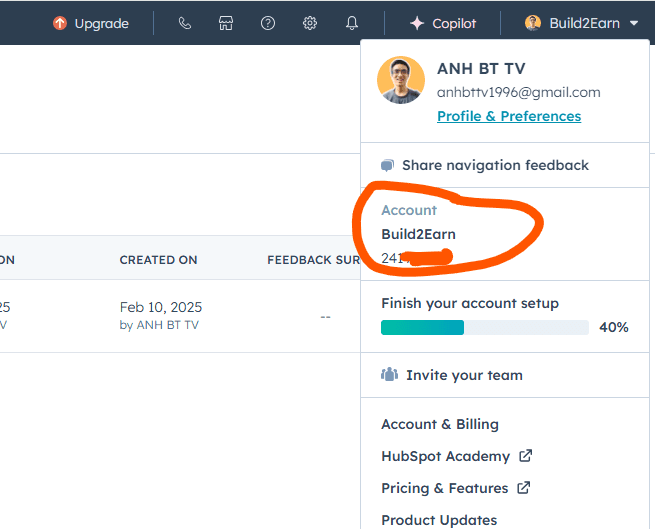Screen dimensions: 655x529
Task: Click the '--' feedback survey cell
Action: point(325,317)
